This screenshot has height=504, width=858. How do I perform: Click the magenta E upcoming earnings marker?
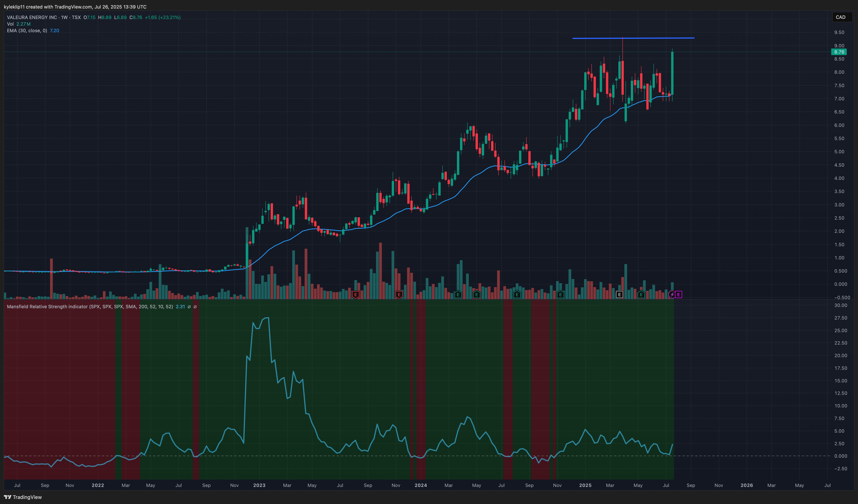tap(678, 294)
